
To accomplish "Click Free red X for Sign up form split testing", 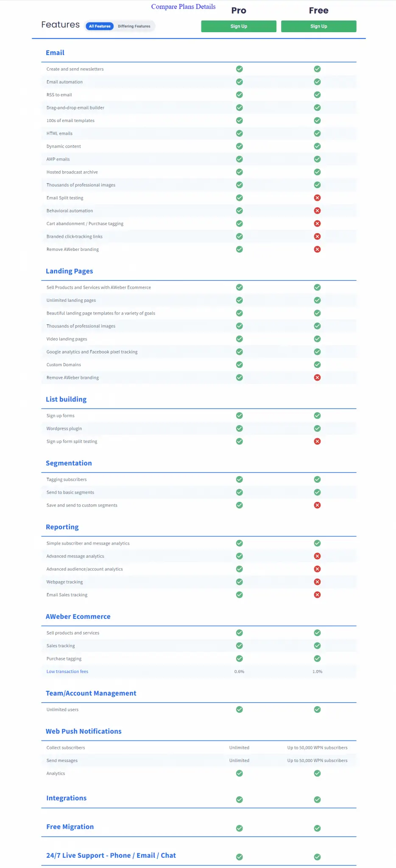I will [x=317, y=441].
